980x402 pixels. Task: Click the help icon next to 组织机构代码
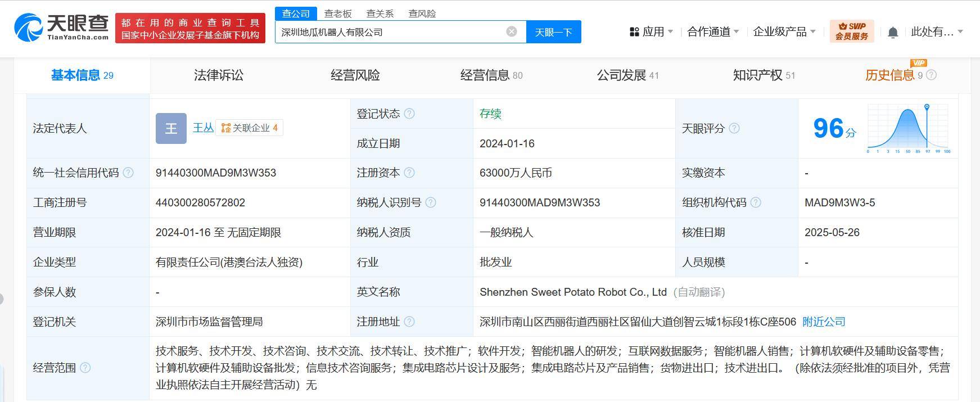click(756, 202)
